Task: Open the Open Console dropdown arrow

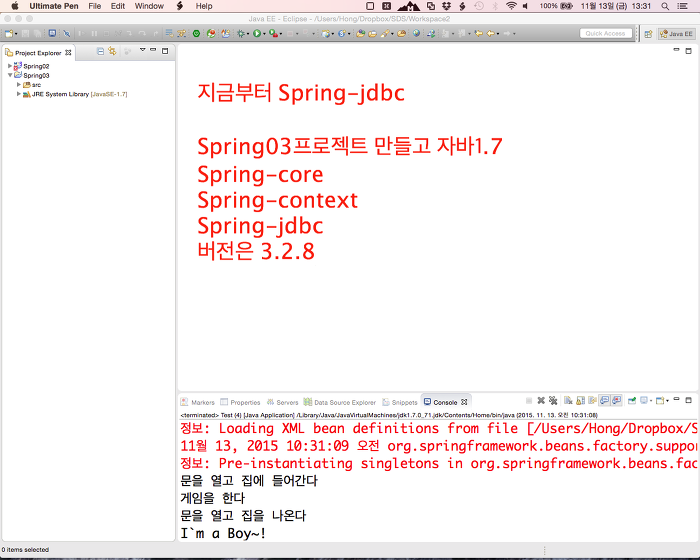Action: pyautogui.click(x=667, y=401)
